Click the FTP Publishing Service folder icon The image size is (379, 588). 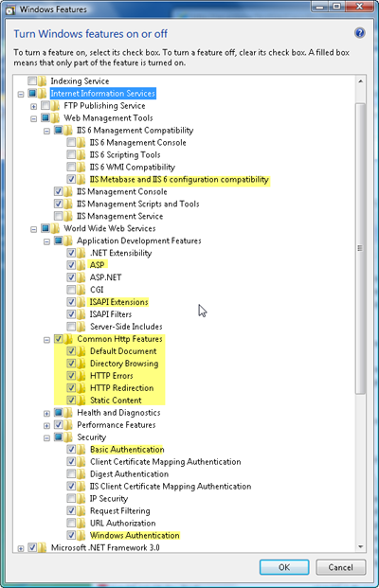click(55, 105)
